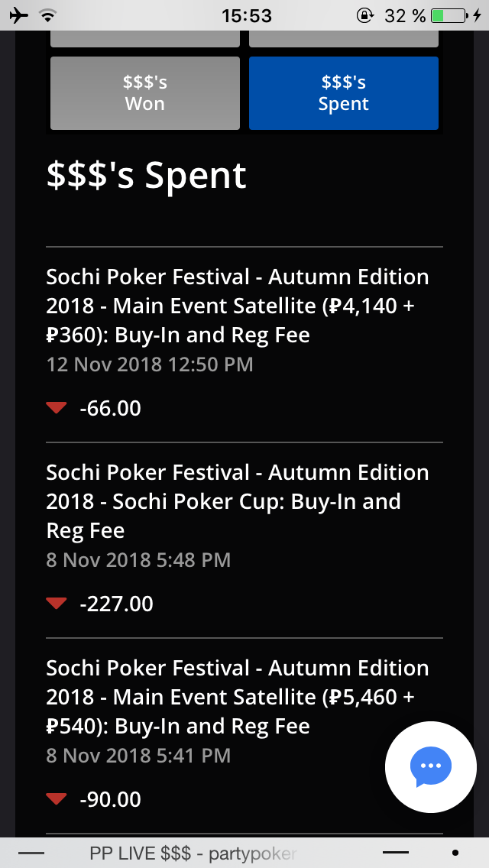
Task: Tap the red arrow beside -90.00
Action: click(x=57, y=799)
